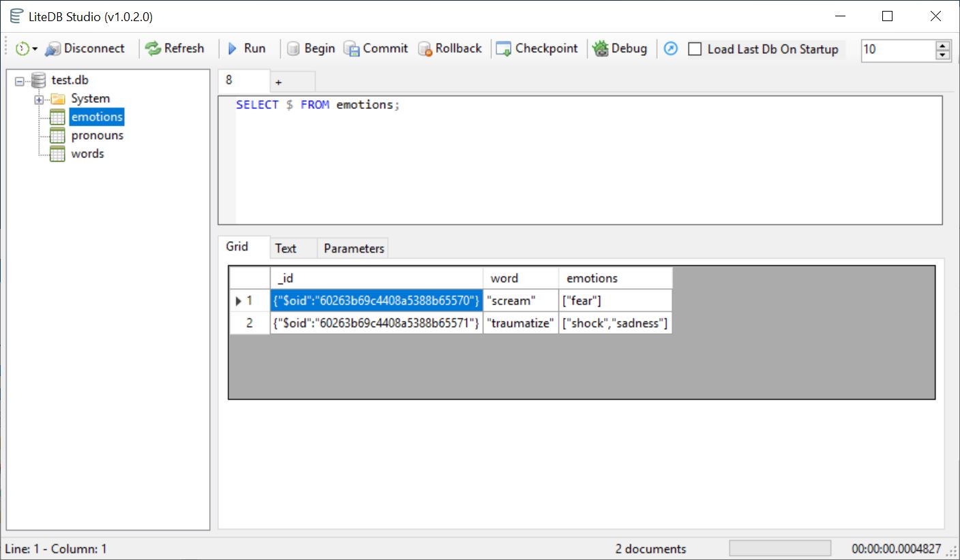The height and width of the screenshot is (560, 960).
Task: Select the "traumatize" word cell
Action: coord(521,323)
